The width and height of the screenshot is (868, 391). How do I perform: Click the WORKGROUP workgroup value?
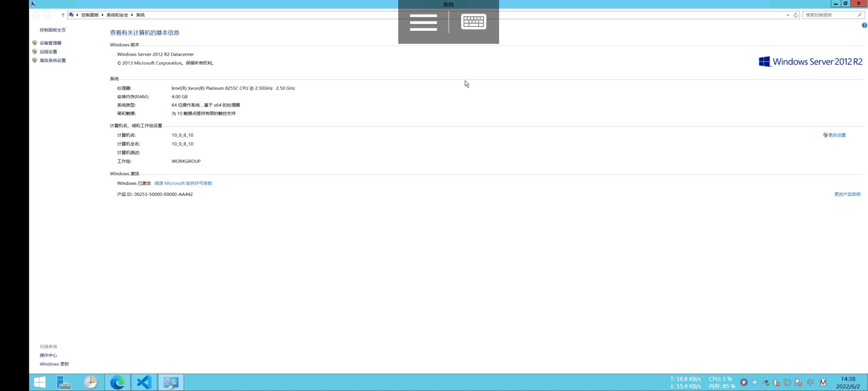coord(186,161)
